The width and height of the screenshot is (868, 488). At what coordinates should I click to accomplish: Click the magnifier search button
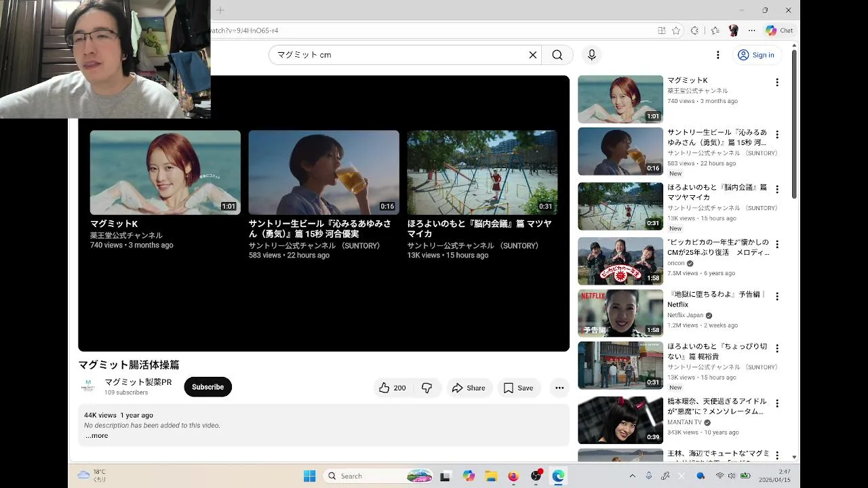coord(557,55)
